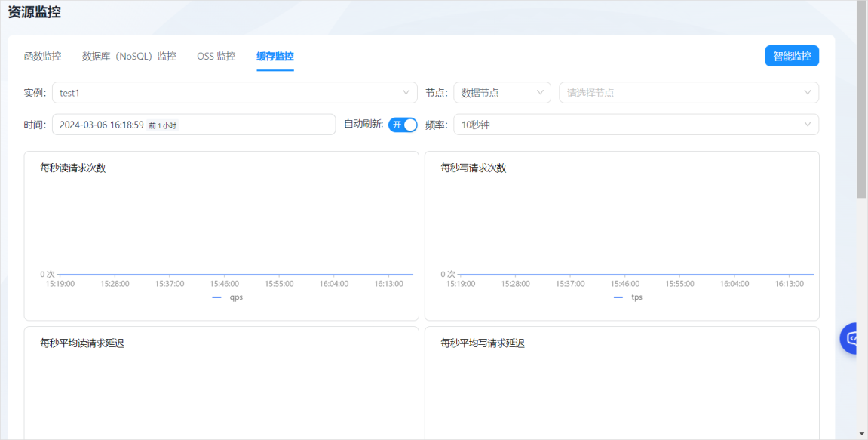This screenshot has height=440, width=868.
Task: Select the OSS 监控 tab
Action: tap(216, 56)
